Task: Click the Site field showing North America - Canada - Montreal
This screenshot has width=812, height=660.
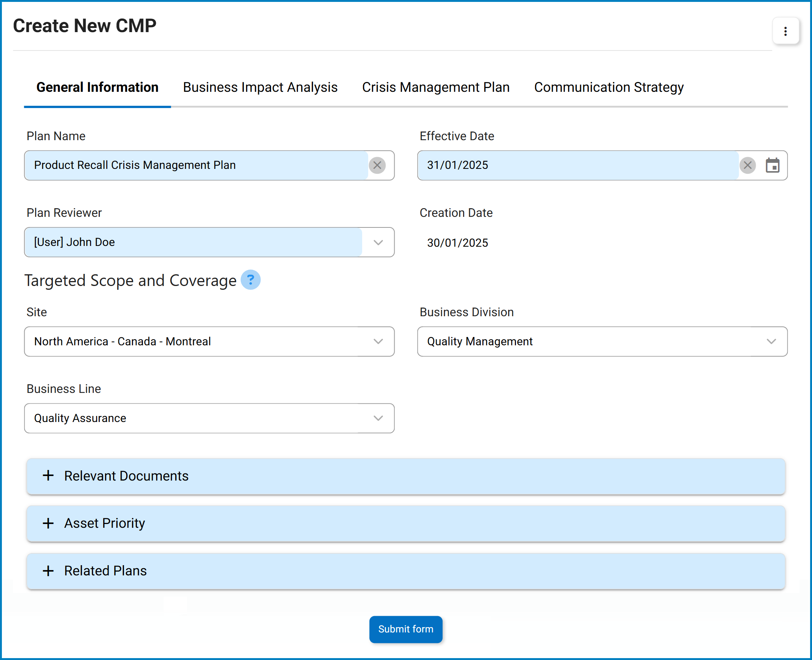Action: point(209,342)
